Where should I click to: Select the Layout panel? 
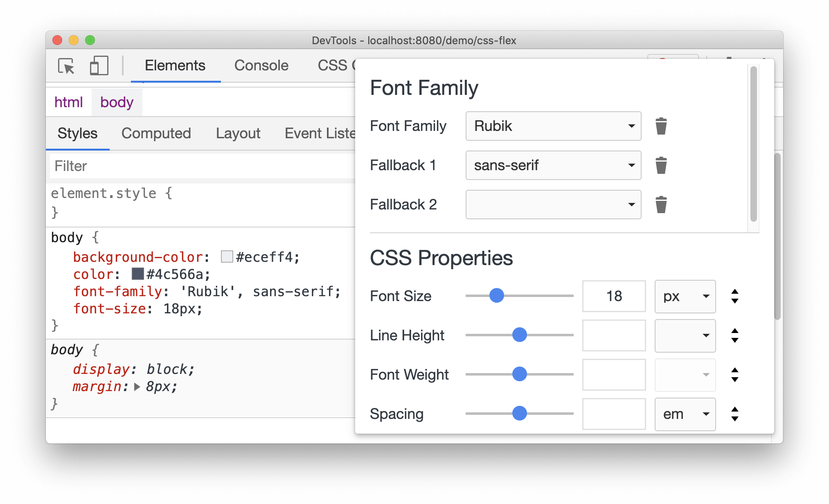[237, 133]
